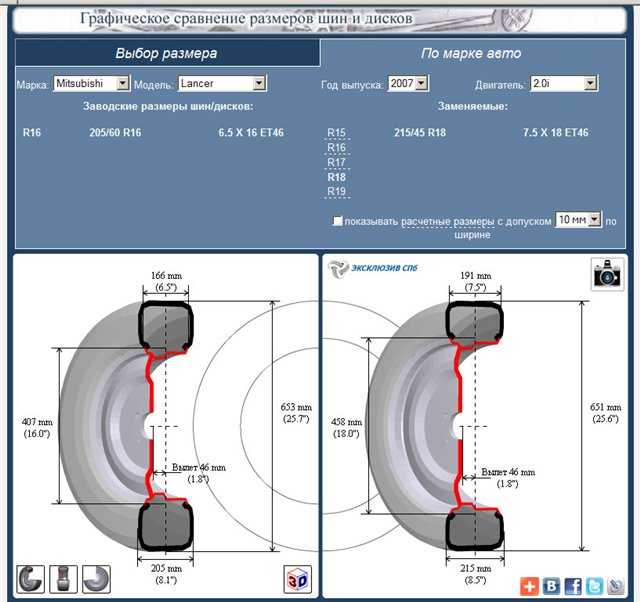
Task: Click the 653 mm diameter label
Action: pos(296,413)
